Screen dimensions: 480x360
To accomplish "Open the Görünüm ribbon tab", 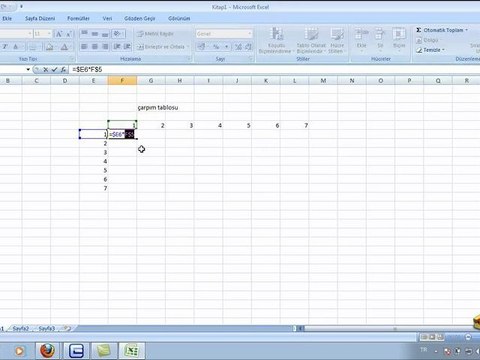I will point(179,18).
